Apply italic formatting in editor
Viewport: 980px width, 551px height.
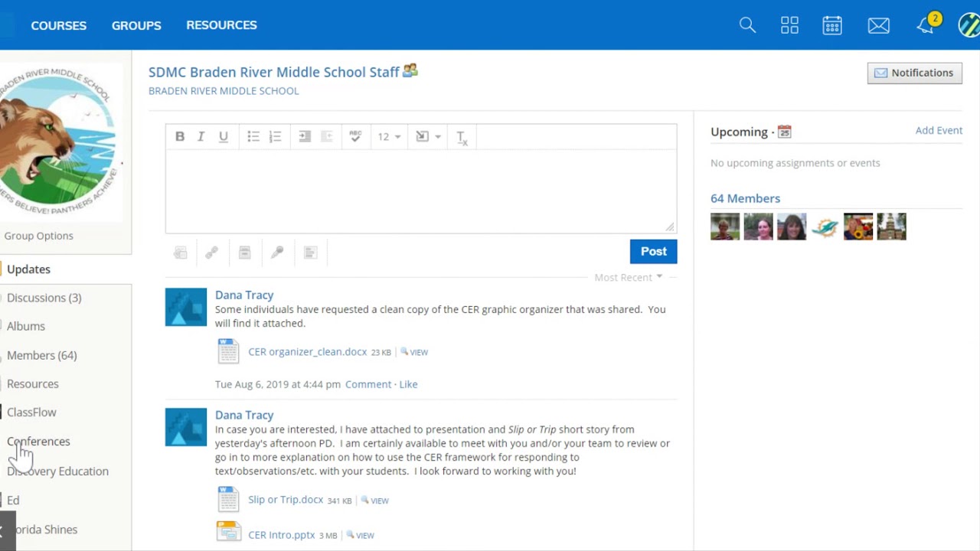(x=201, y=136)
